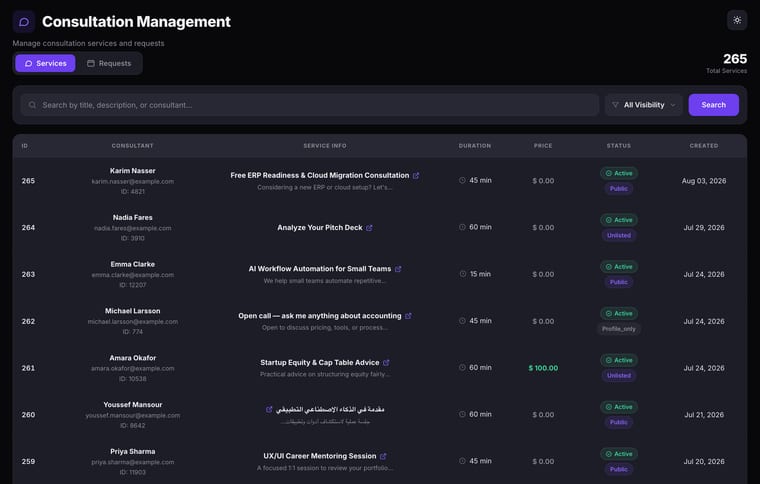Screen dimensions: 760x484
Task: Click the search magnifier icon
Action: [32, 105]
